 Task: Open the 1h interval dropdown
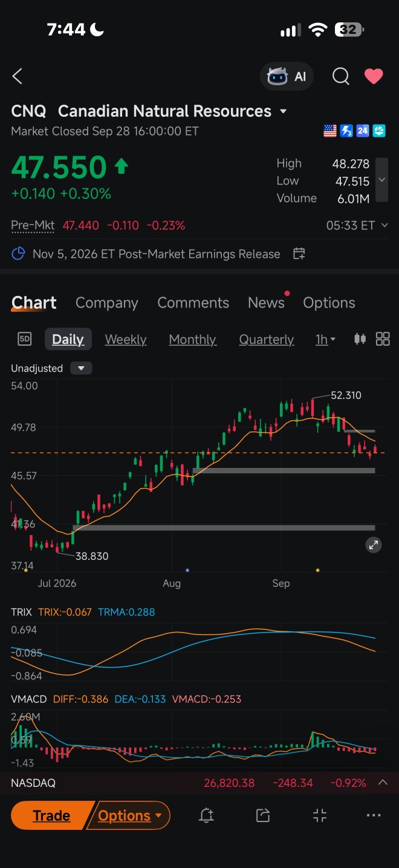[326, 340]
